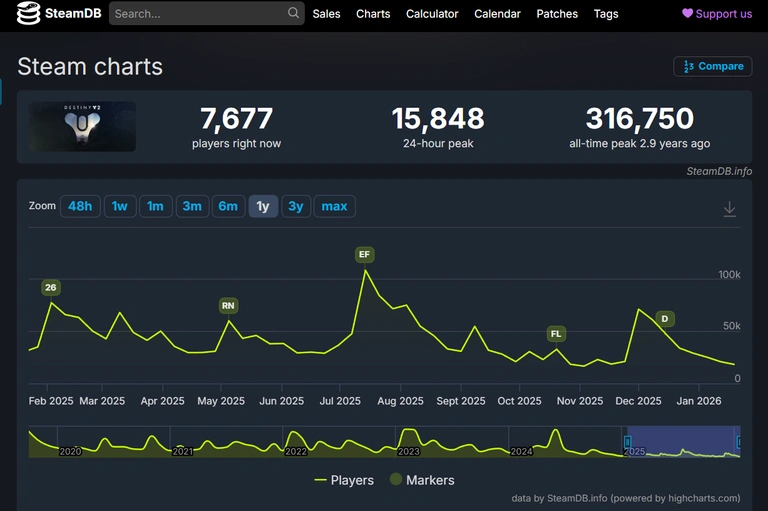Click the 26 marker badge
Image resolution: width=768 pixels, height=511 pixels.
(51, 288)
